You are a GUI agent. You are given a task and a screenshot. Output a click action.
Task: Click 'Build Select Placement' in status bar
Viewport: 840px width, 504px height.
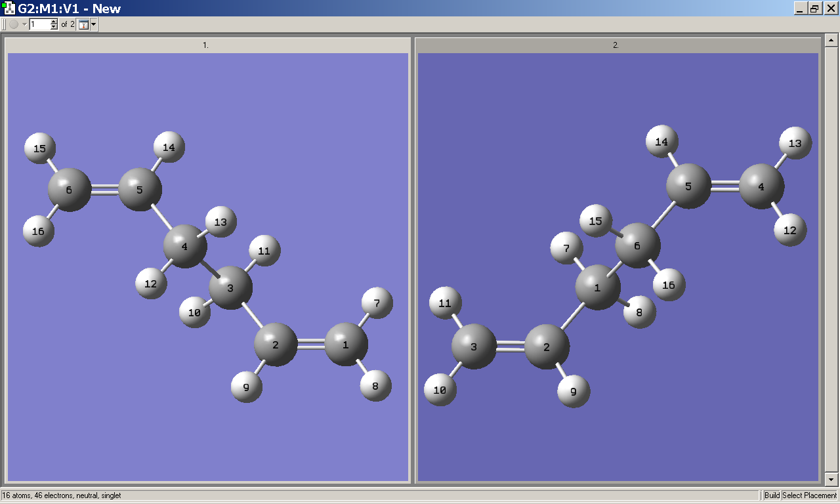click(801, 495)
